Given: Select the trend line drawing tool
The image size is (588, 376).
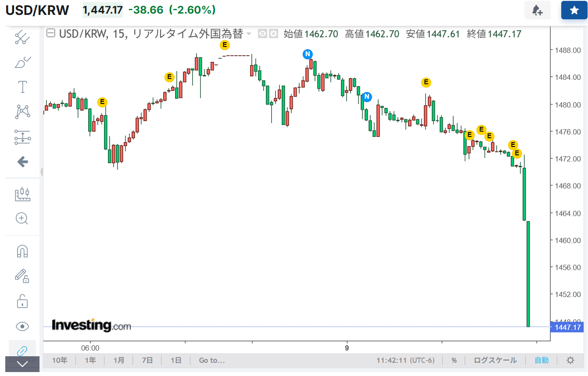Looking at the screenshot, I should click(x=22, y=37).
